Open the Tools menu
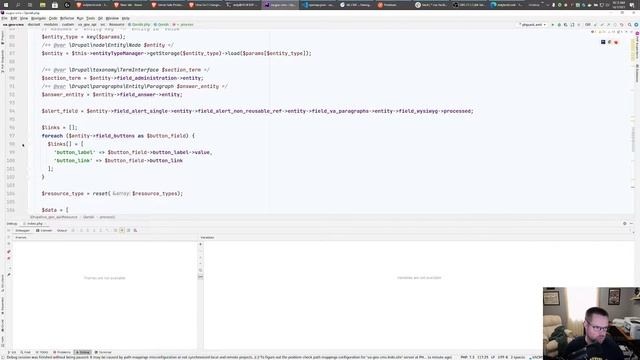 pyautogui.click(x=90, y=18)
